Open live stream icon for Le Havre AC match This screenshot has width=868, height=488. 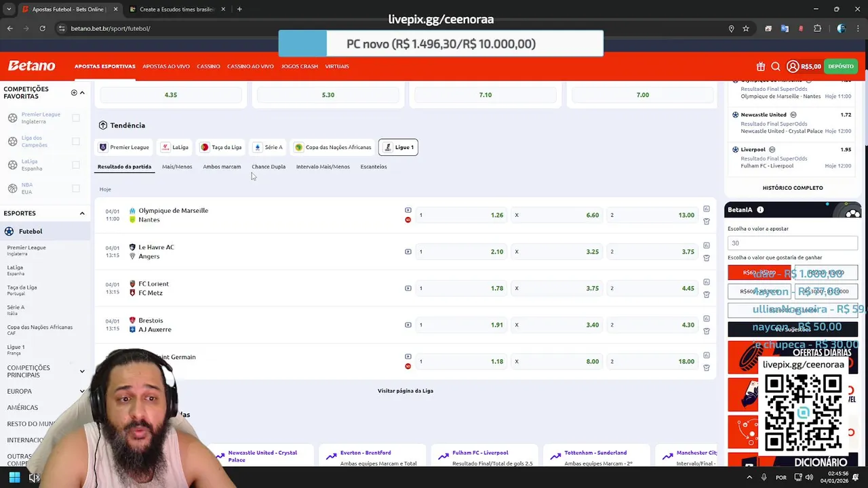(408, 251)
